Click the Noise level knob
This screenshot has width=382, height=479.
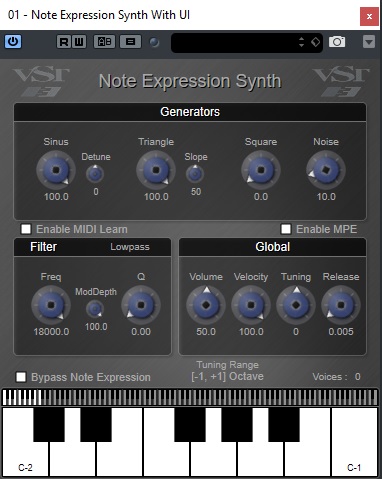point(326,170)
